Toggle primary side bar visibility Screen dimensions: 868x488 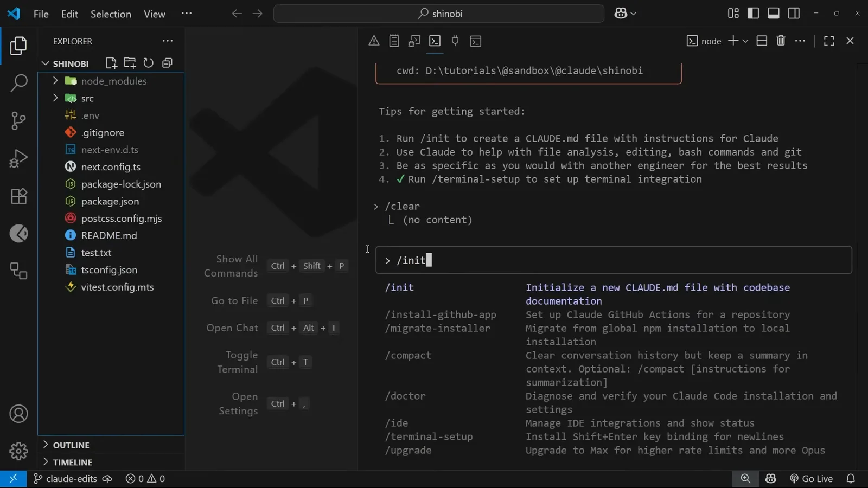tap(754, 14)
